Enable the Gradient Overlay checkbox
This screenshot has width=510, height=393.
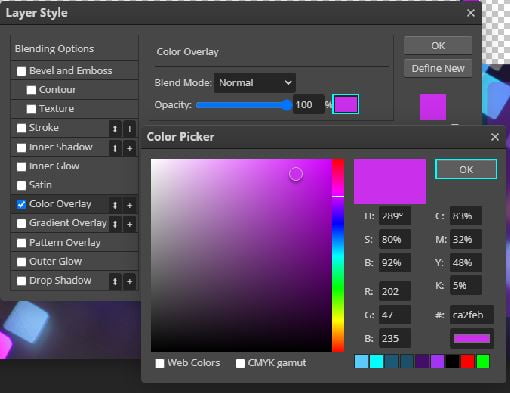pyautogui.click(x=21, y=223)
